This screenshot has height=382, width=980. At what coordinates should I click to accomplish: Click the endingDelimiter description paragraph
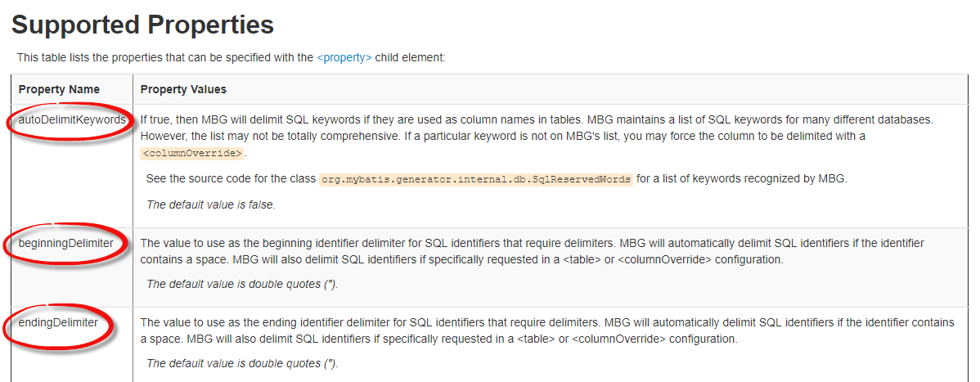547,330
